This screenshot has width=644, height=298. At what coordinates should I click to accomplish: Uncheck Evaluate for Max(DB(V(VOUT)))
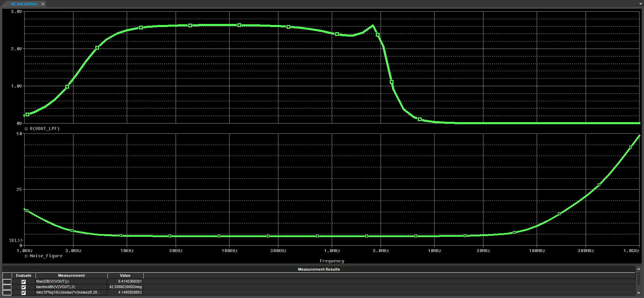pos(24,282)
